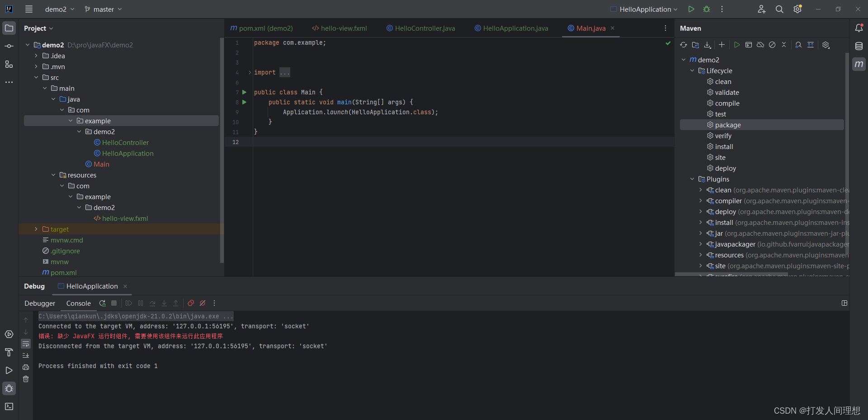
Task: Reload all Maven projects
Action: pos(684,45)
